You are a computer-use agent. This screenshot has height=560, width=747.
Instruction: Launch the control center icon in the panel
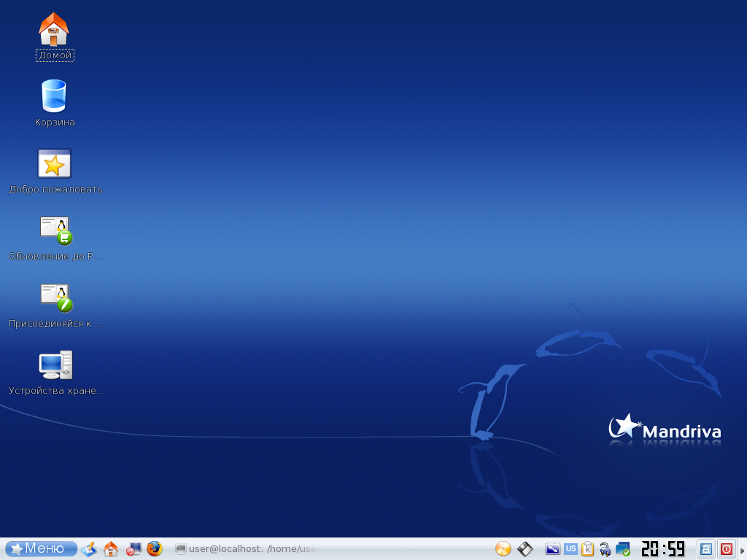point(133,549)
